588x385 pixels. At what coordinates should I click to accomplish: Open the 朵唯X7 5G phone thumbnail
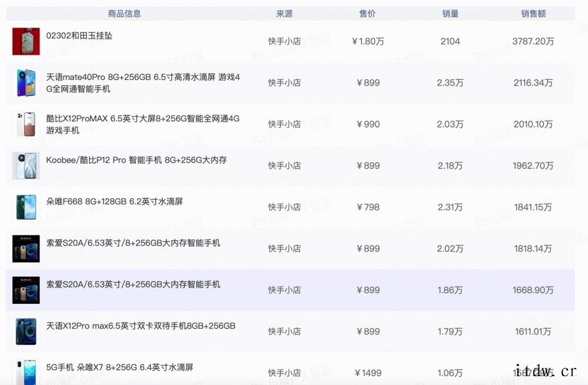[x=26, y=372]
